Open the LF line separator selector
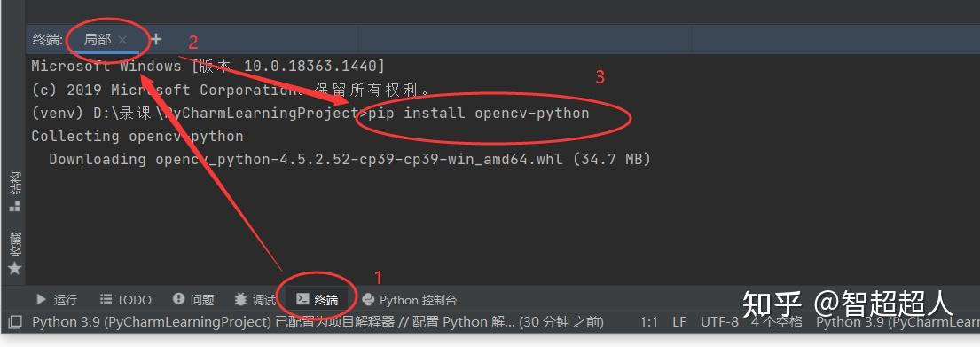 (679, 322)
